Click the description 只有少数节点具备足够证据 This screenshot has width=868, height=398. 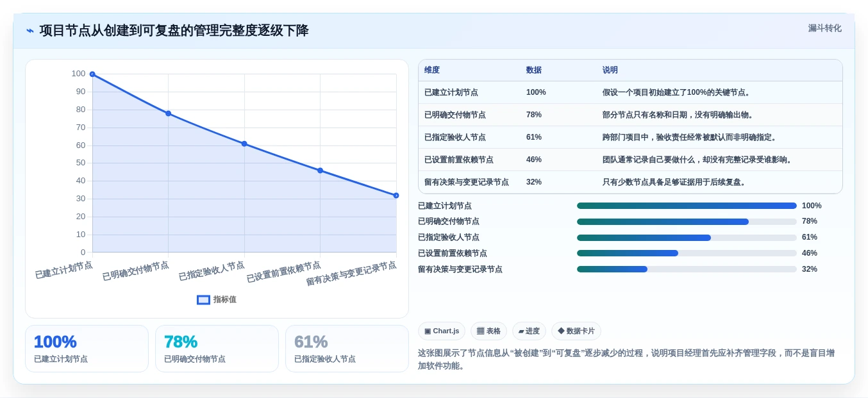pyautogui.click(x=674, y=182)
